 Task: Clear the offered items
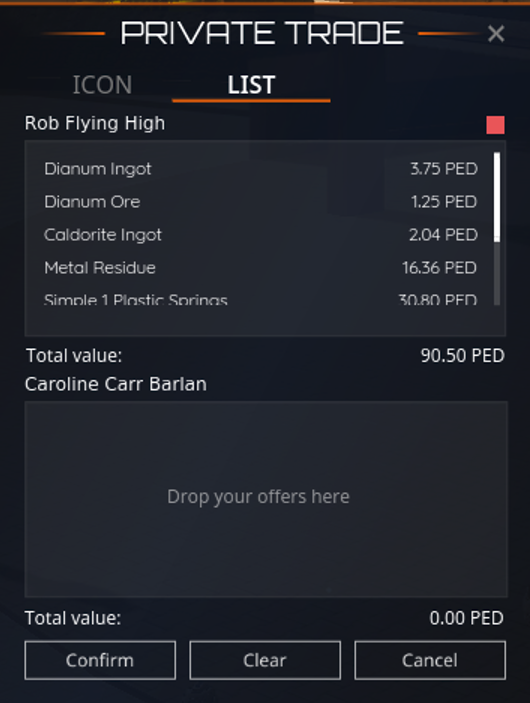[x=265, y=660]
